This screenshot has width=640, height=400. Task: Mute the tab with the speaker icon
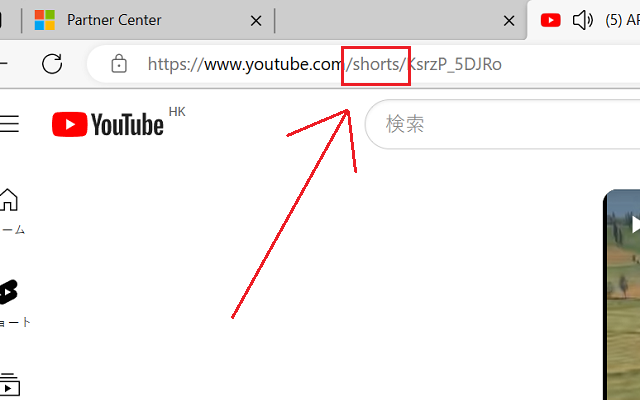click(582, 20)
